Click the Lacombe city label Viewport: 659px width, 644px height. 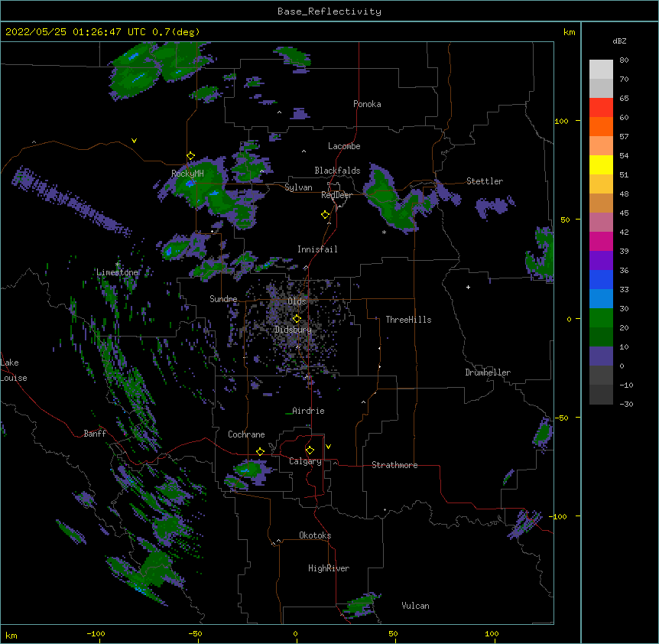tap(344, 146)
